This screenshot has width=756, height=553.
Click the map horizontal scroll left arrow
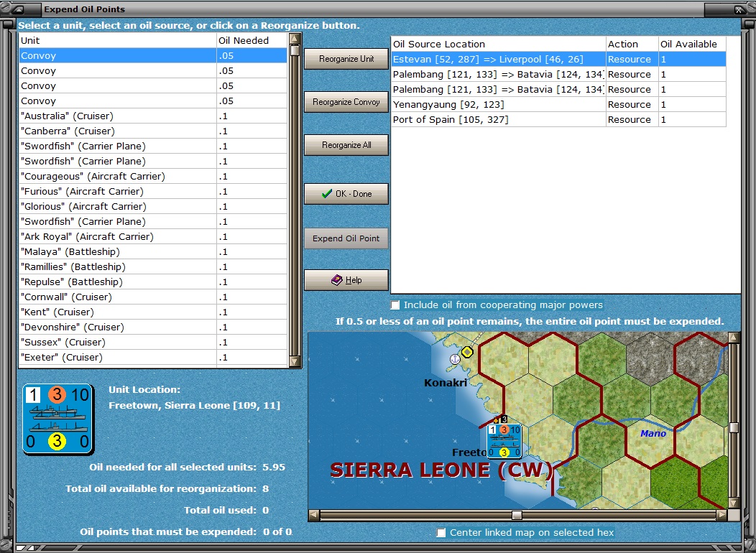pos(314,515)
